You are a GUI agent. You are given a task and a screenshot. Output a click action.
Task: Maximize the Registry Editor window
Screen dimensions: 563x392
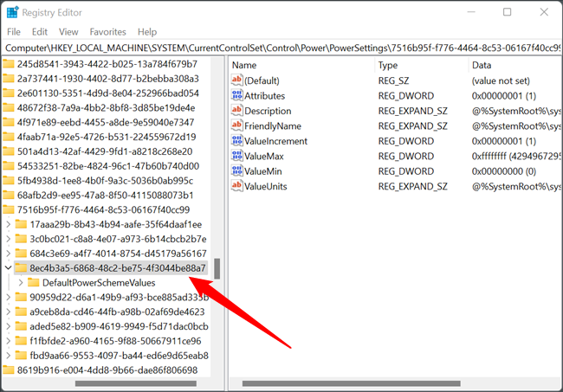coord(507,12)
